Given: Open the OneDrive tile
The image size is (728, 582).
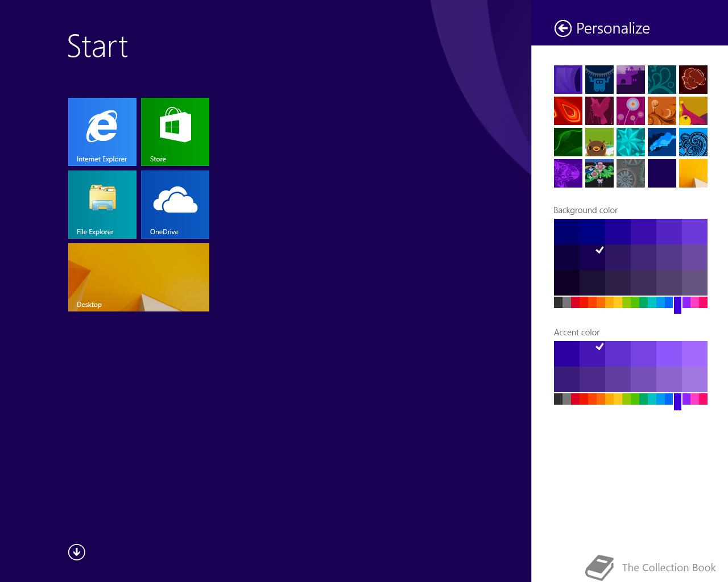Looking at the screenshot, I should point(175,205).
